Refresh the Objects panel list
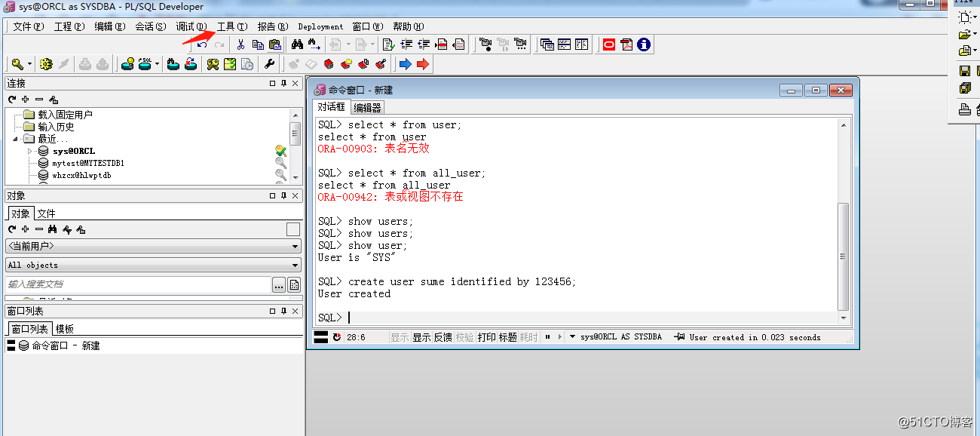 pyautogui.click(x=12, y=229)
